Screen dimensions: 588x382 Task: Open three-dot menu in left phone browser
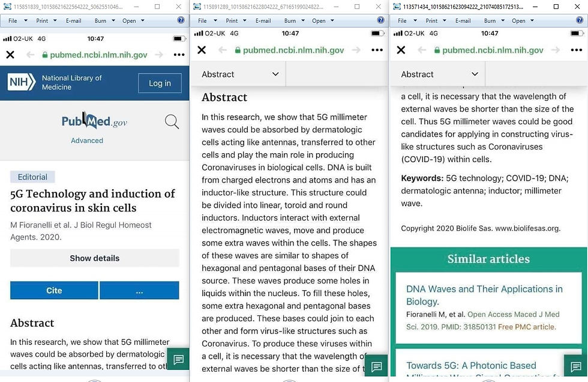(179, 55)
